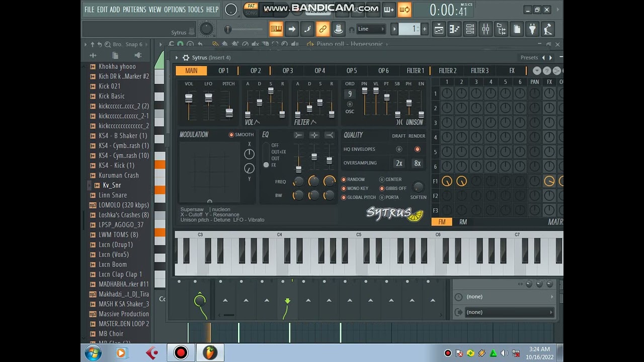Click the volume speaker tray icon

(504, 353)
